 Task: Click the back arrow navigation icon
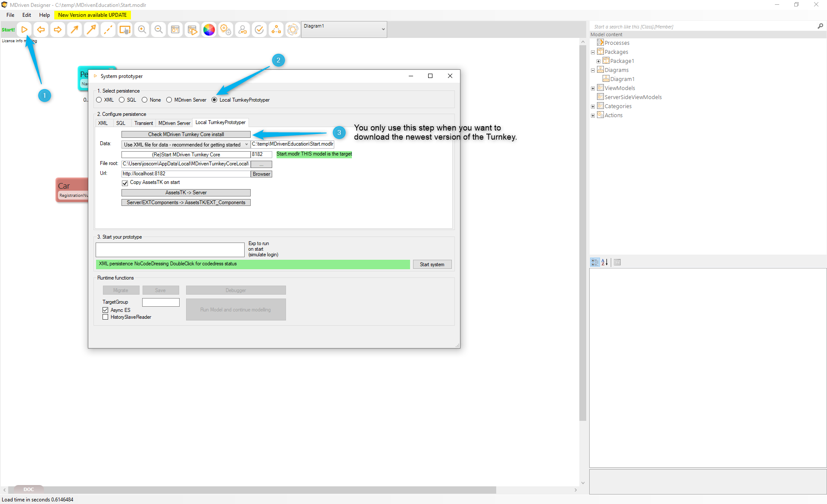[x=41, y=30]
